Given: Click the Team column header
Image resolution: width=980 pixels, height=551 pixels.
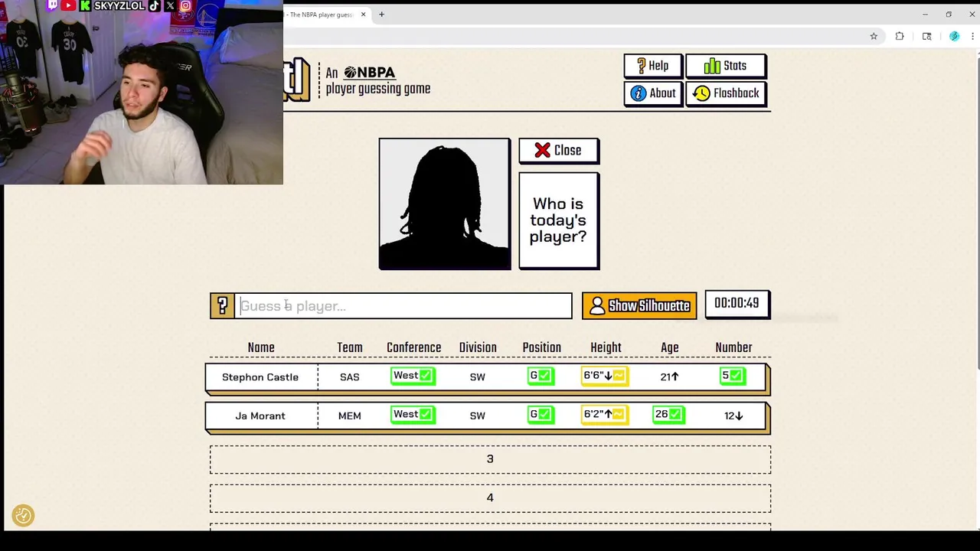Looking at the screenshot, I should coord(350,347).
